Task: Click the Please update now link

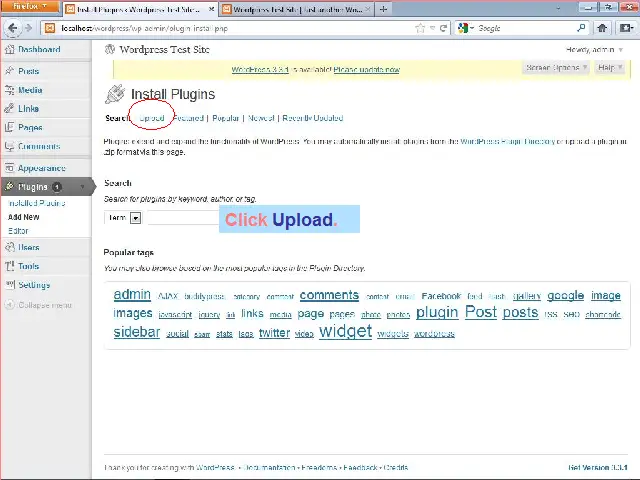Action: (367, 70)
